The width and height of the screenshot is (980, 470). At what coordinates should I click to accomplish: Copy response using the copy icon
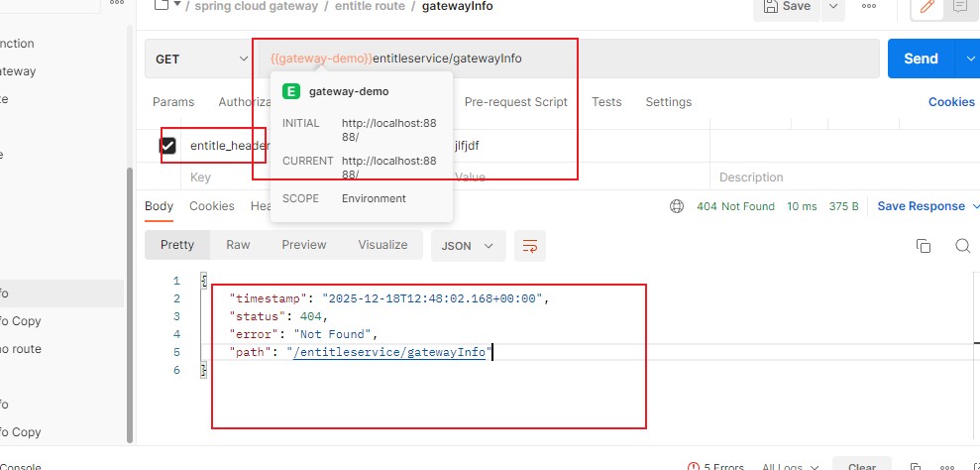(x=924, y=246)
